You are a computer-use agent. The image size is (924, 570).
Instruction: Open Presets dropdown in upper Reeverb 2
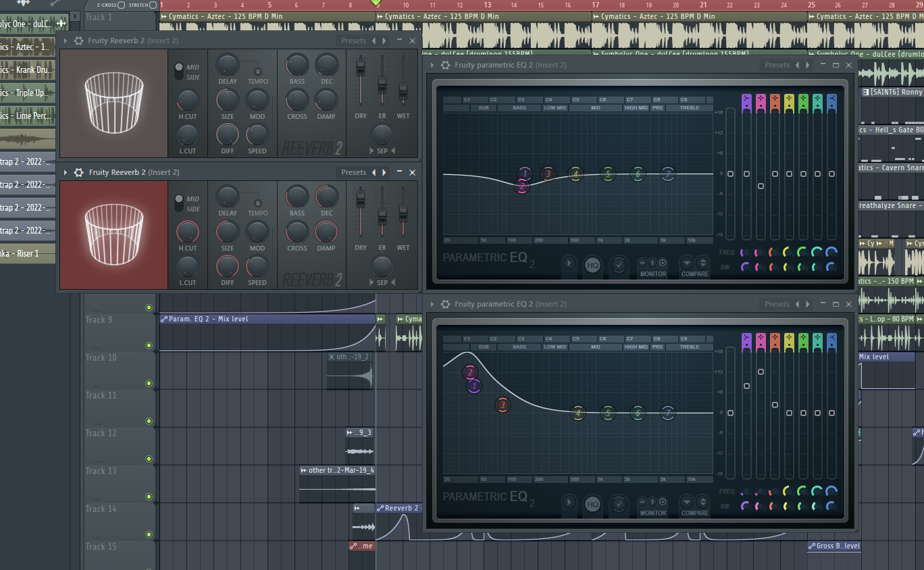[353, 41]
